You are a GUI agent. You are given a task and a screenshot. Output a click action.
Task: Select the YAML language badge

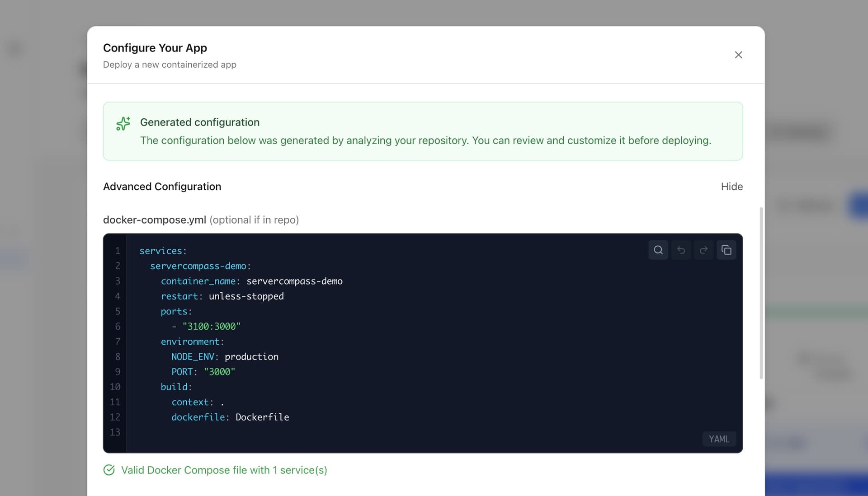click(718, 439)
